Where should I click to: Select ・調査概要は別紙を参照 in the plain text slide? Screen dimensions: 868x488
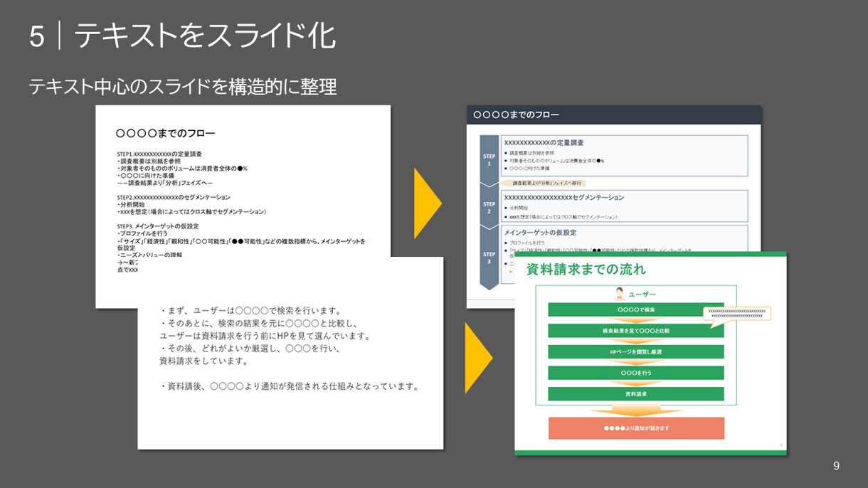149,161
